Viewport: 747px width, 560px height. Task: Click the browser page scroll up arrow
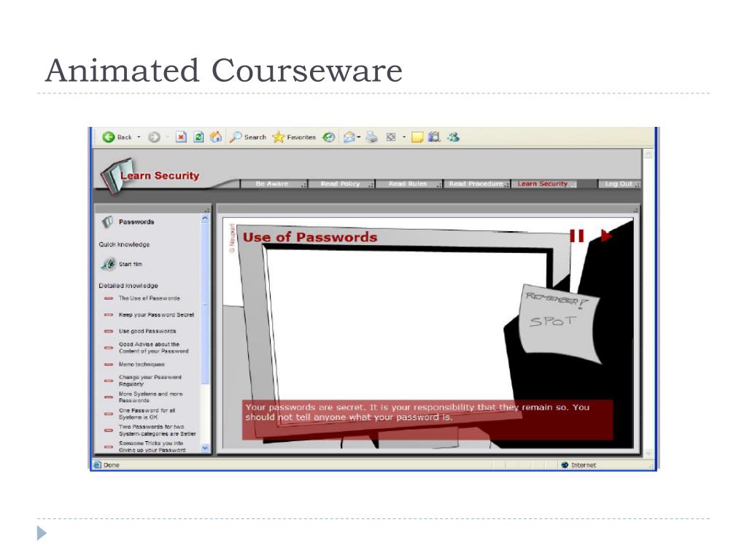click(648, 155)
